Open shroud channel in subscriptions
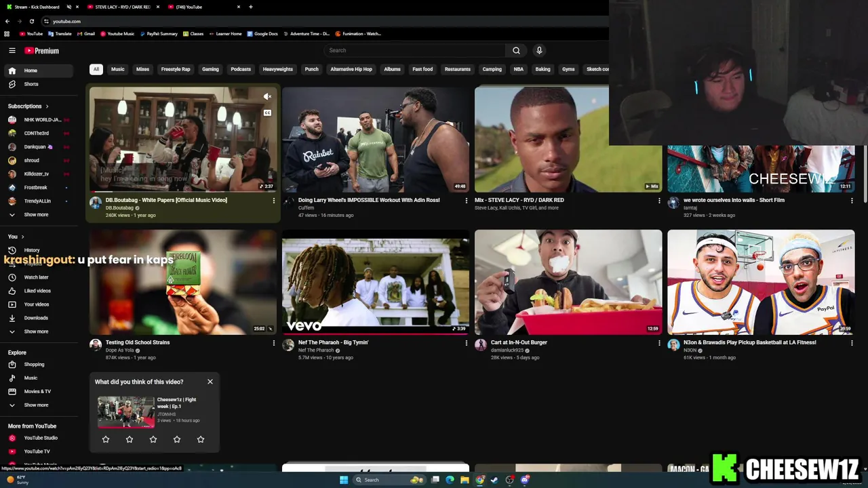This screenshot has width=868, height=488. point(38,161)
